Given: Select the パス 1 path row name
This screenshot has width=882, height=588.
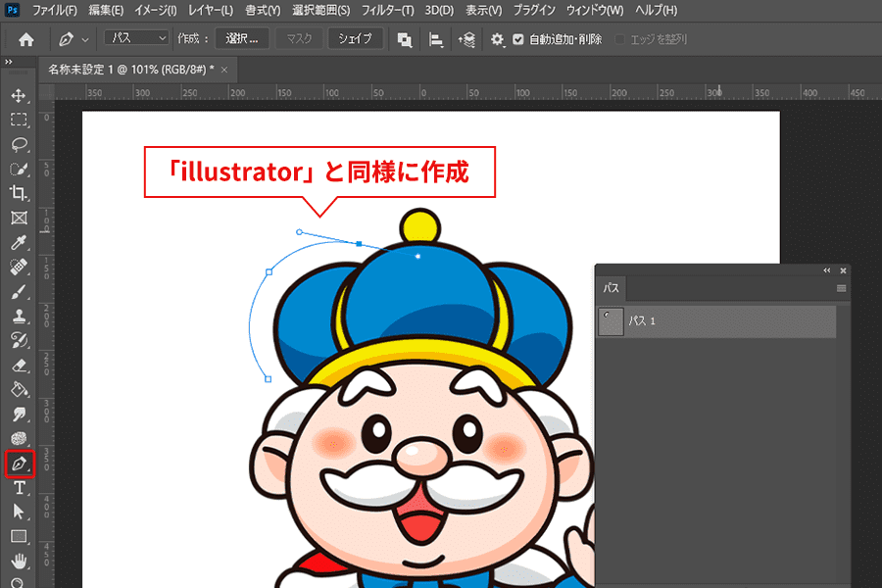Looking at the screenshot, I should [642, 320].
